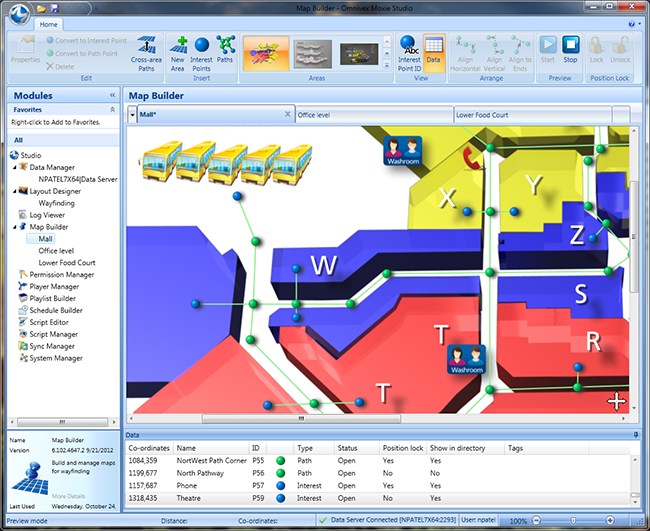Click the zoom out minus button
Screen dimensions: 650x531
tap(536, 521)
